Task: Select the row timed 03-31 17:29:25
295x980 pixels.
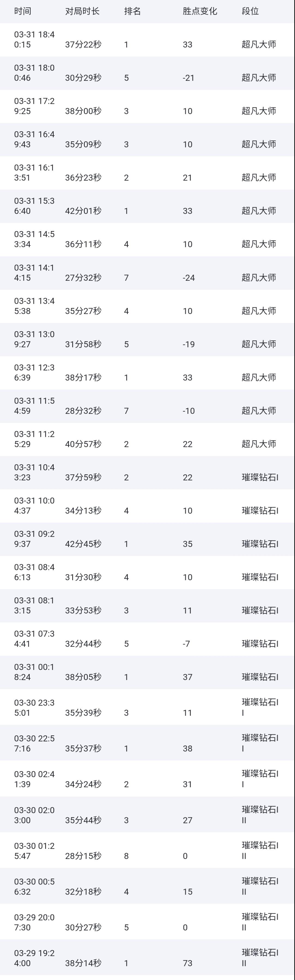Action: (148, 107)
